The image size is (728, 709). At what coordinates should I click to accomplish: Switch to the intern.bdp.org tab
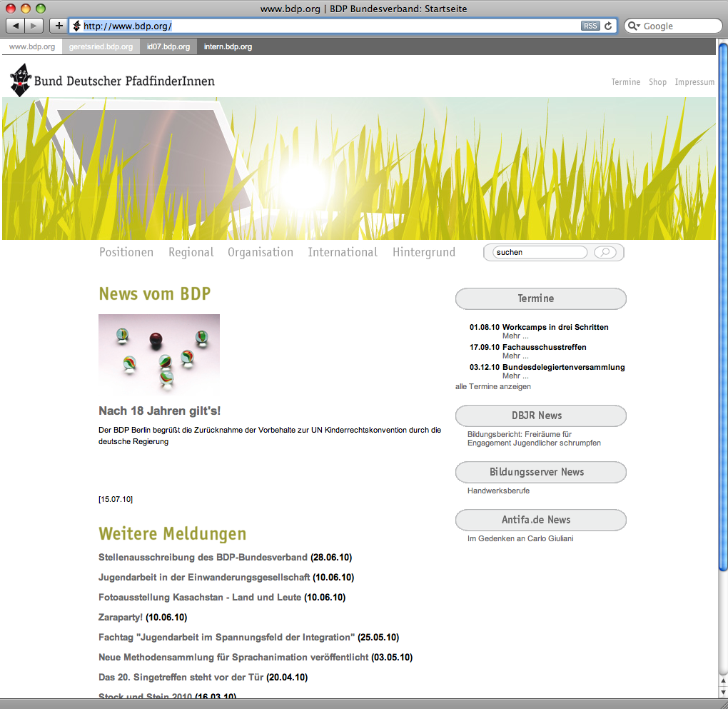(228, 47)
